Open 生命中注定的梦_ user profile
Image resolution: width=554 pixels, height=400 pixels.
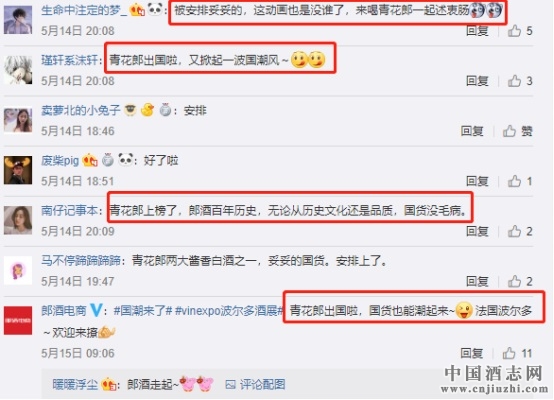click(x=84, y=10)
